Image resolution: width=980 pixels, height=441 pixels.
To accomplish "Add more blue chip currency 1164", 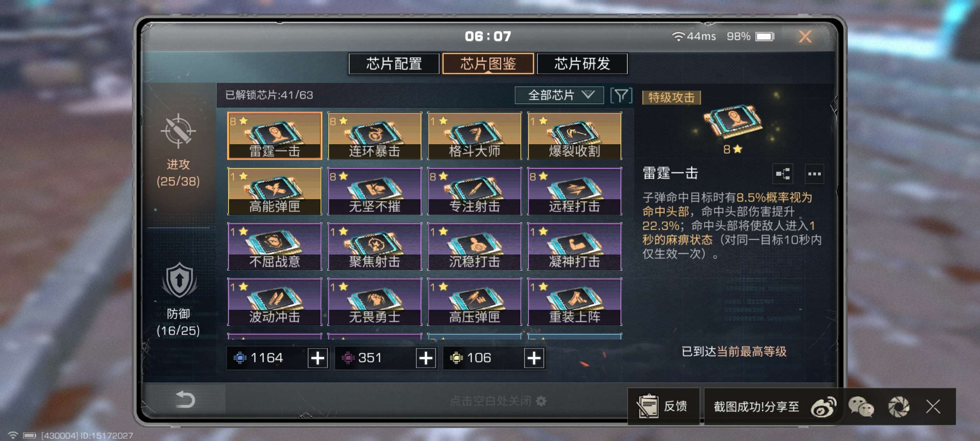I will (318, 358).
